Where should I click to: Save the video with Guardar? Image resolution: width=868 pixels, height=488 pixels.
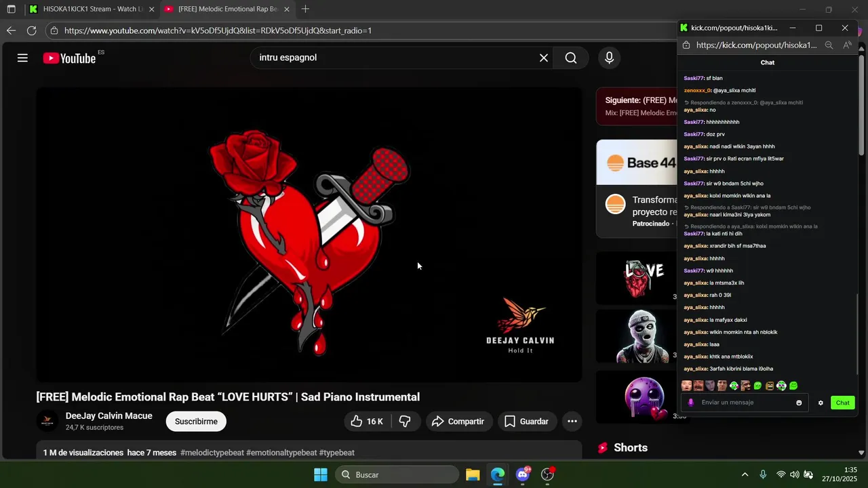tap(527, 422)
